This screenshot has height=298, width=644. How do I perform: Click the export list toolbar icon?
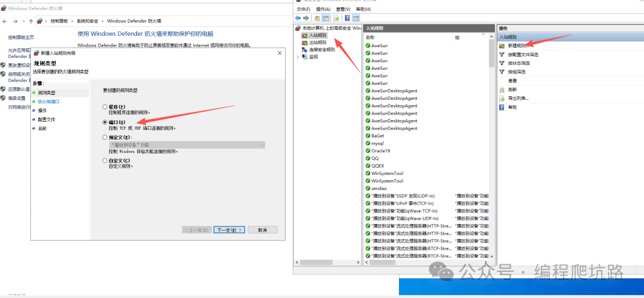point(336,18)
